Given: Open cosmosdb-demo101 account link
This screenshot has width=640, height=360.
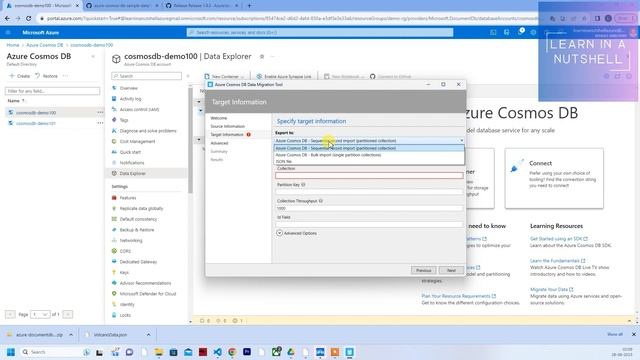Looking at the screenshot, I should coord(36,123).
